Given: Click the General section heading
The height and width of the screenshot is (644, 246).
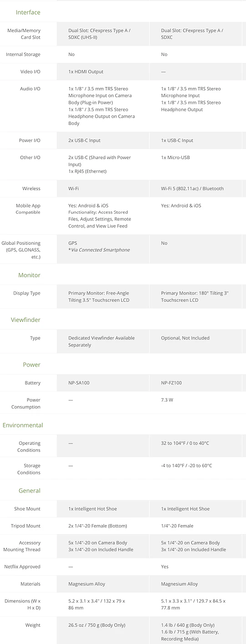Looking at the screenshot, I should click(30, 491).
